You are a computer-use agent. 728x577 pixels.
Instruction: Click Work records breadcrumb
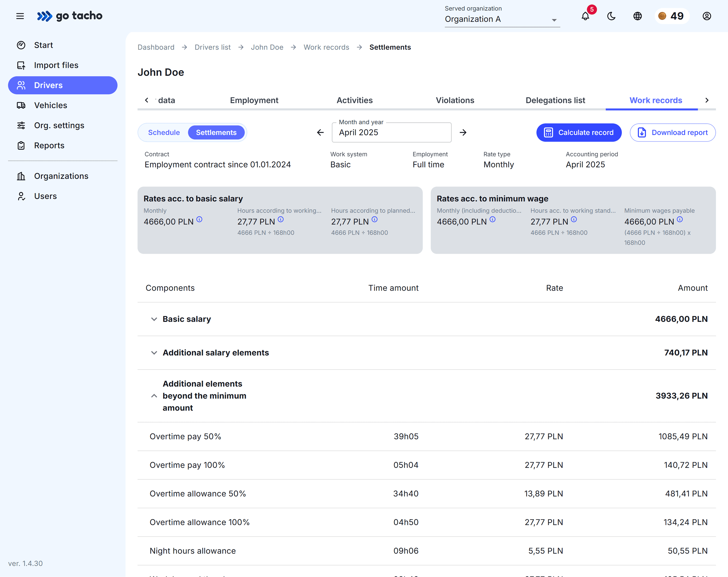pos(326,47)
